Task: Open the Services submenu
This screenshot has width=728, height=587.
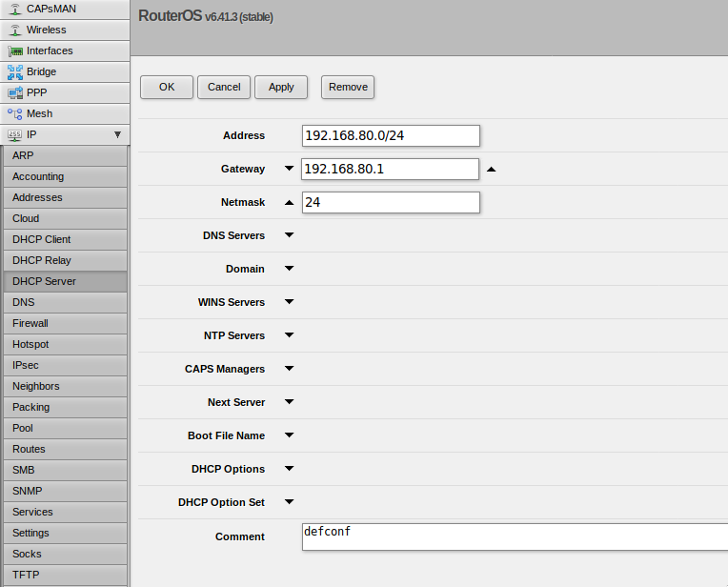Action: click(65, 512)
